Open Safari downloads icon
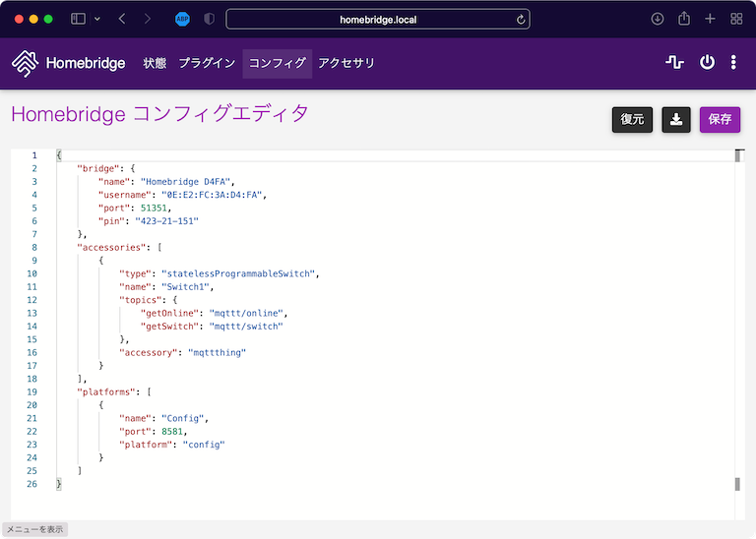The image size is (756, 539). 658,19
